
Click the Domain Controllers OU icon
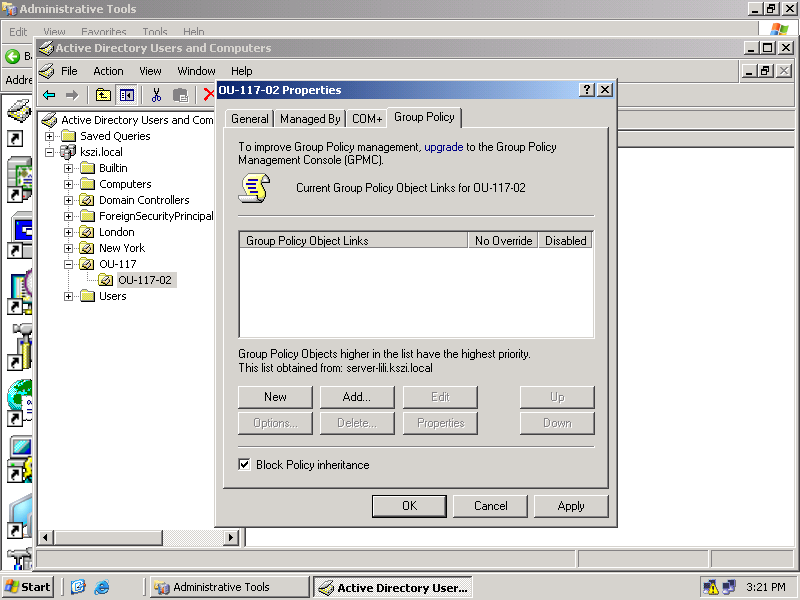(x=87, y=200)
